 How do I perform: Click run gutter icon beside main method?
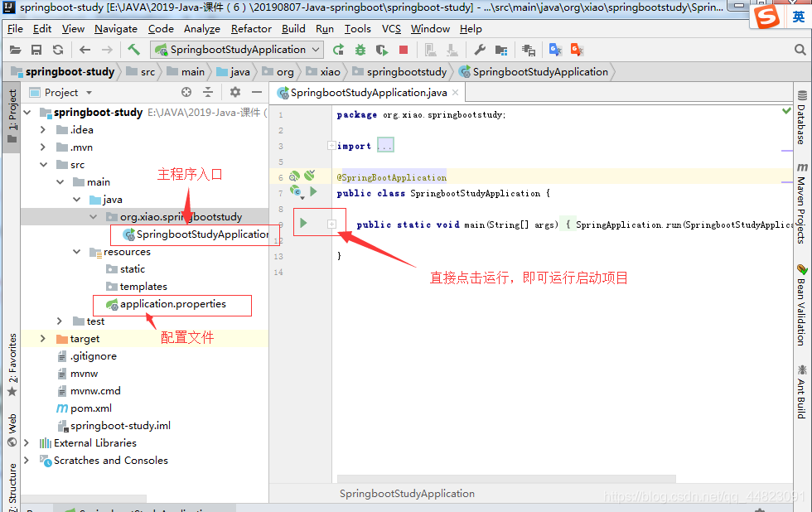click(303, 223)
